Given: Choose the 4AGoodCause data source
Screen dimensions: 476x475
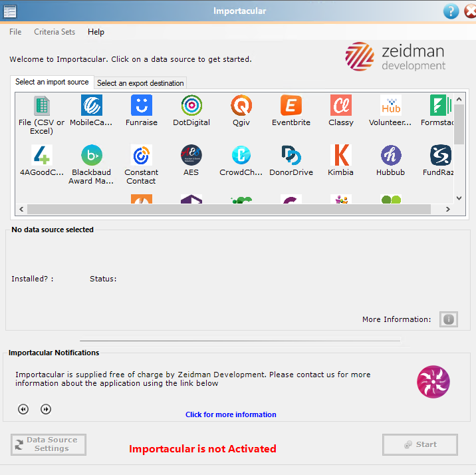Looking at the screenshot, I should 42,160.
